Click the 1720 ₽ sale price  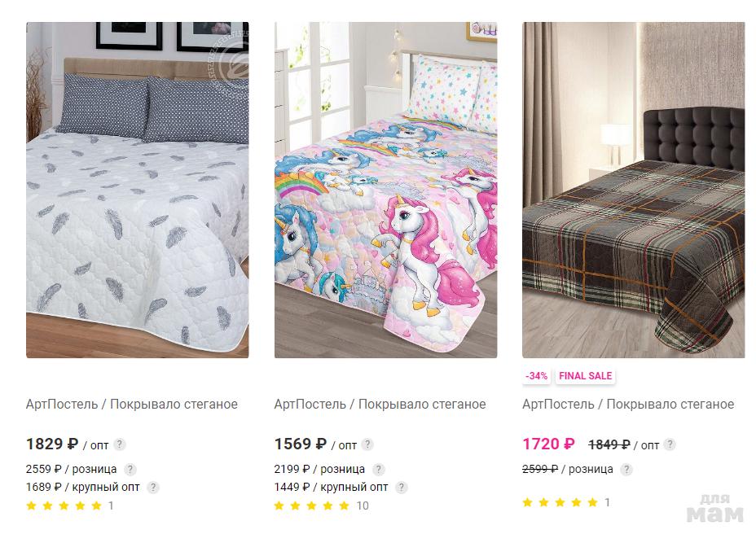tap(549, 444)
